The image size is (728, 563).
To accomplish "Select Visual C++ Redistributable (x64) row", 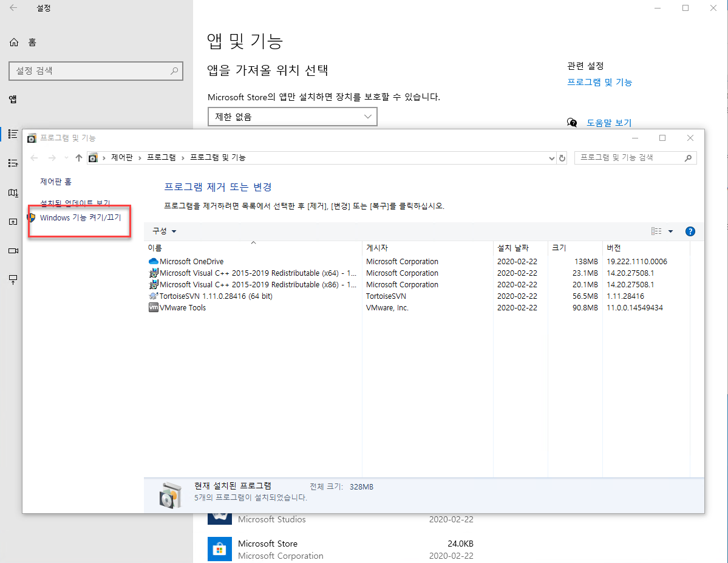I will tap(257, 273).
